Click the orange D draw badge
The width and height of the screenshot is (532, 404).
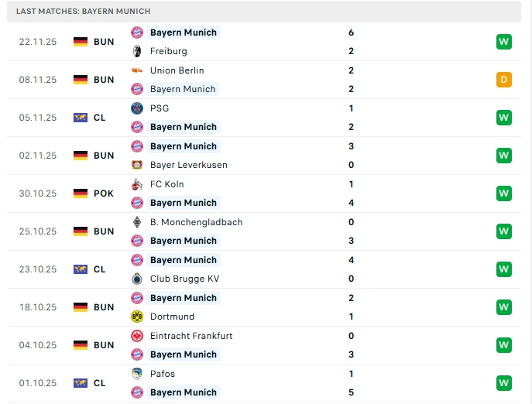pos(504,80)
